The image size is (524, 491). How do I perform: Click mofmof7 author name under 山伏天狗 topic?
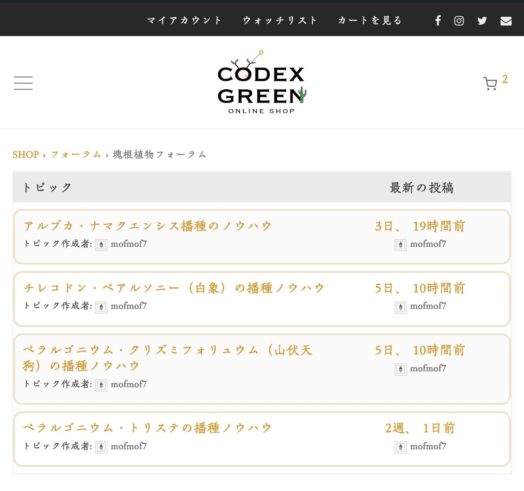tap(129, 384)
